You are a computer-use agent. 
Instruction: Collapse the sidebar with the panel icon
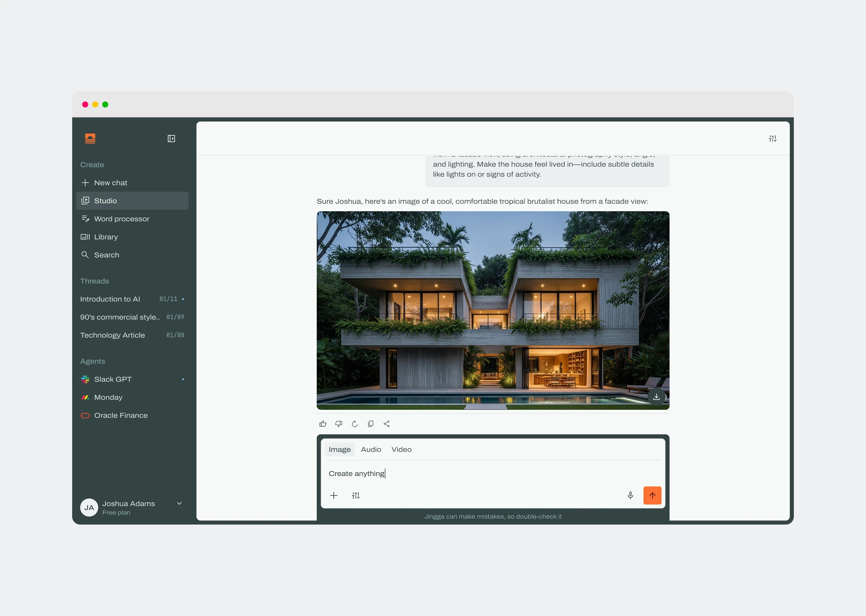point(171,138)
